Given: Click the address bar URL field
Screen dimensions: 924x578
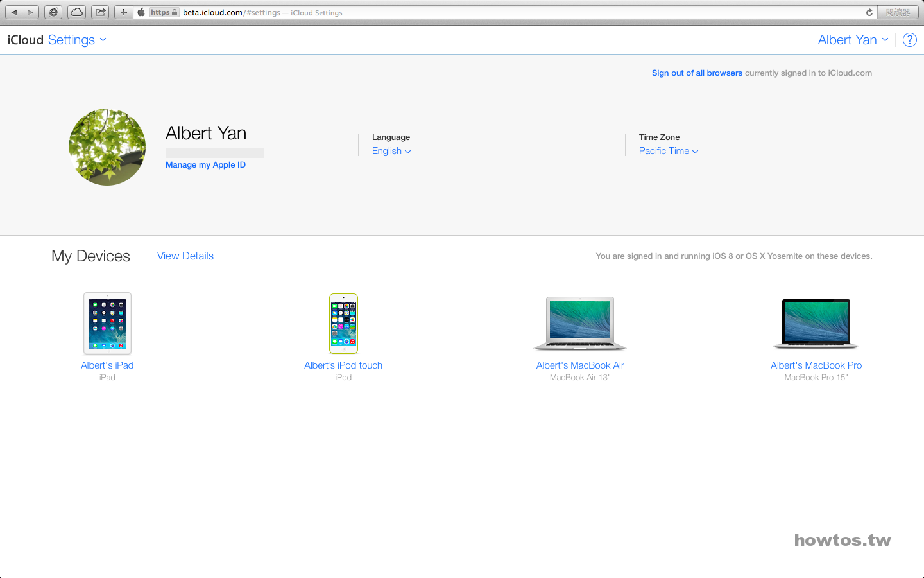Looking at the screenshot, I should pyautogui.click(x=507, y=12).
